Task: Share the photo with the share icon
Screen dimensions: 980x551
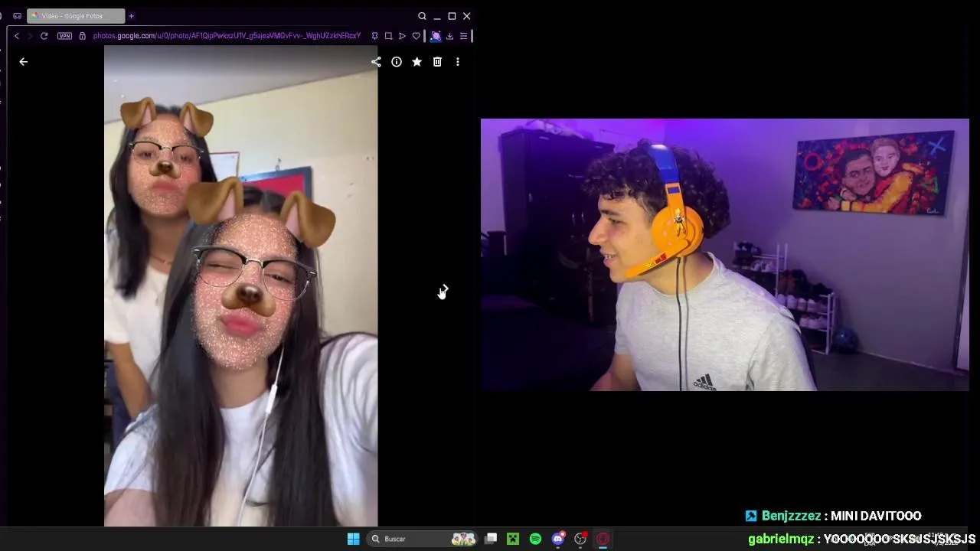Action: click(x=376, y=62)
